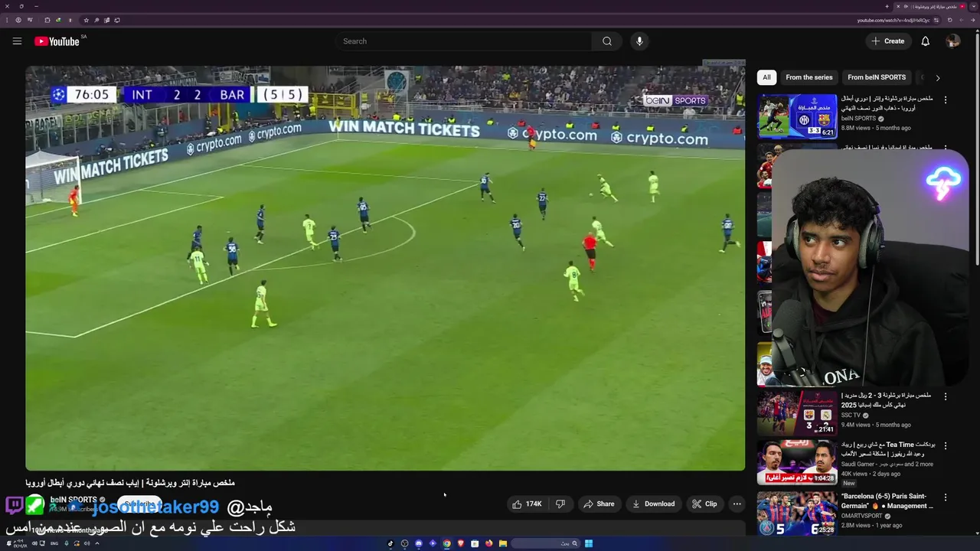
Task: Open options for the SSC TV video
Action: [945, 396]
